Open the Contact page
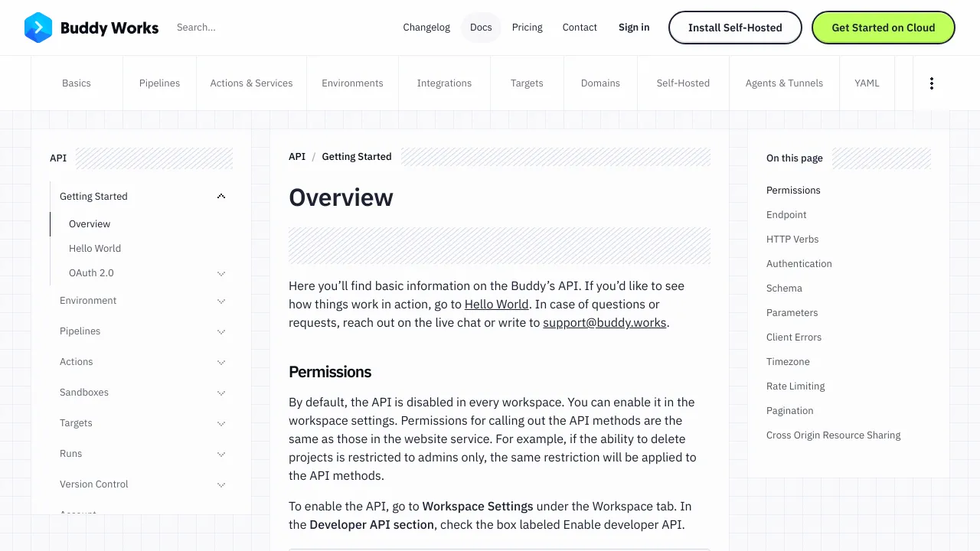 (580, 28)
